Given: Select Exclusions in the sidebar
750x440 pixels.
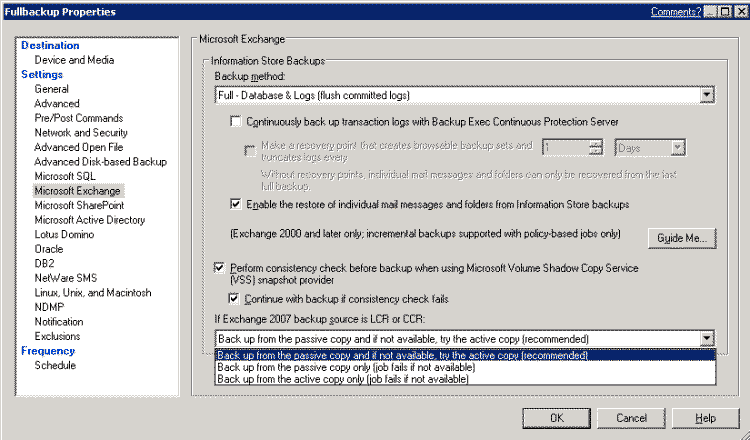Looking at the screenshot, I should (57, 336).
